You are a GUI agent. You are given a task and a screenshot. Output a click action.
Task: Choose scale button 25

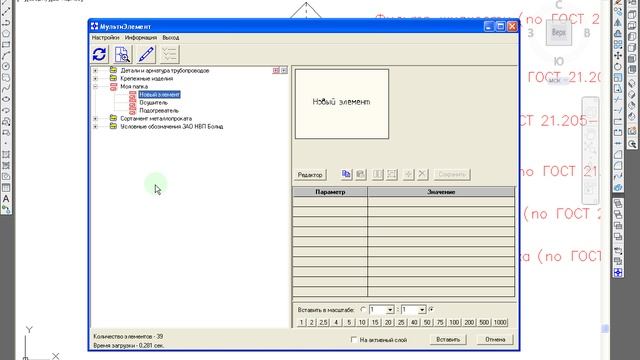401,322
